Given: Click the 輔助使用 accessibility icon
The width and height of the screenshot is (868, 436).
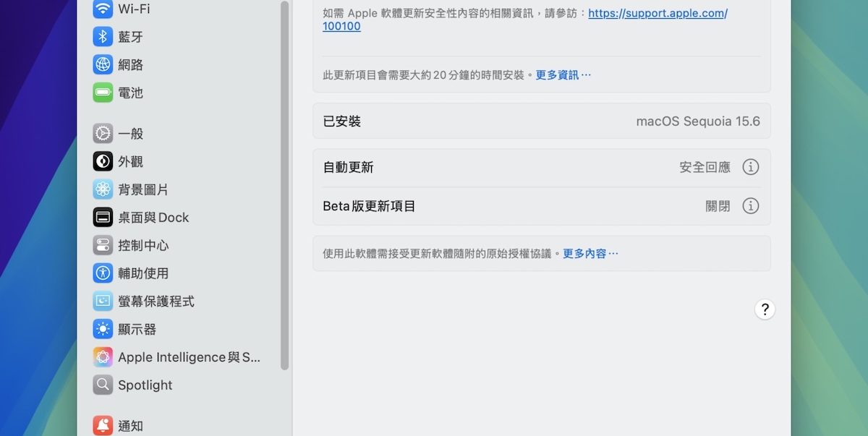Looking at the screenshot, I should (x=103, y=273).
